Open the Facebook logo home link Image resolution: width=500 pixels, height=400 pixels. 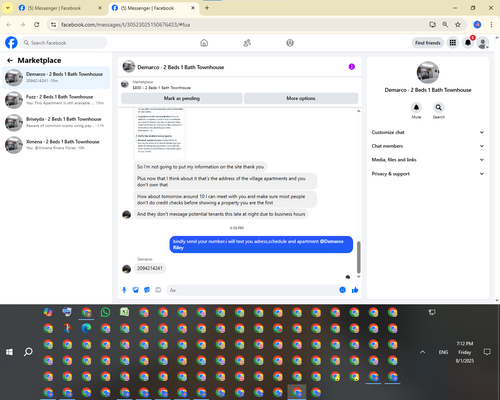click(11, 43)
